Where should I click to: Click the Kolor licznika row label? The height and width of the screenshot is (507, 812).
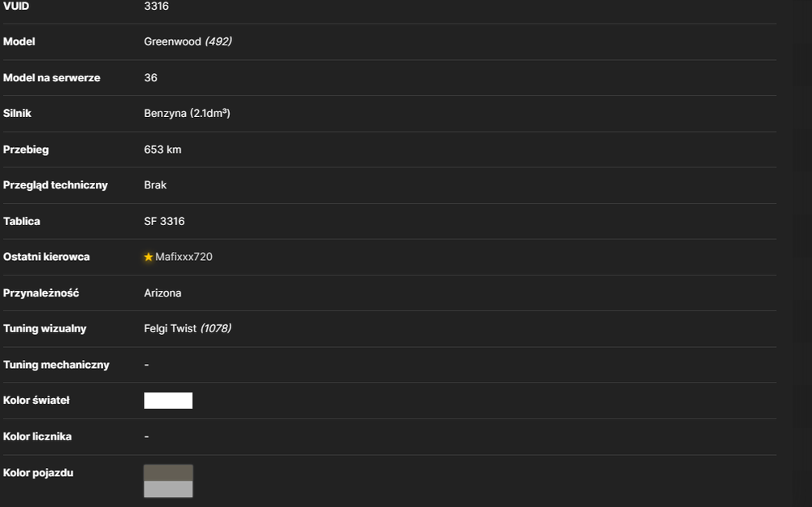point(37,436)
